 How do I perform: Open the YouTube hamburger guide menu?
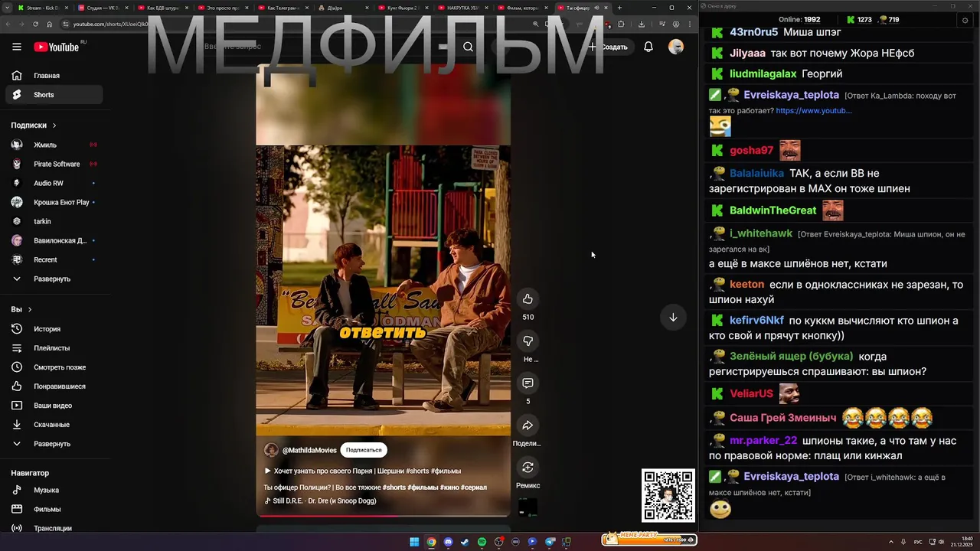17,47
